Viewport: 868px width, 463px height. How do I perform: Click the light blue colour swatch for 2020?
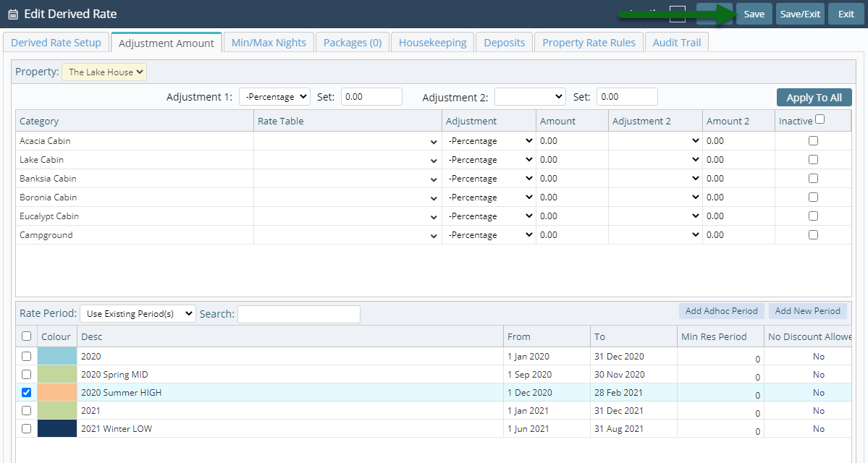[x=57, y=356]
